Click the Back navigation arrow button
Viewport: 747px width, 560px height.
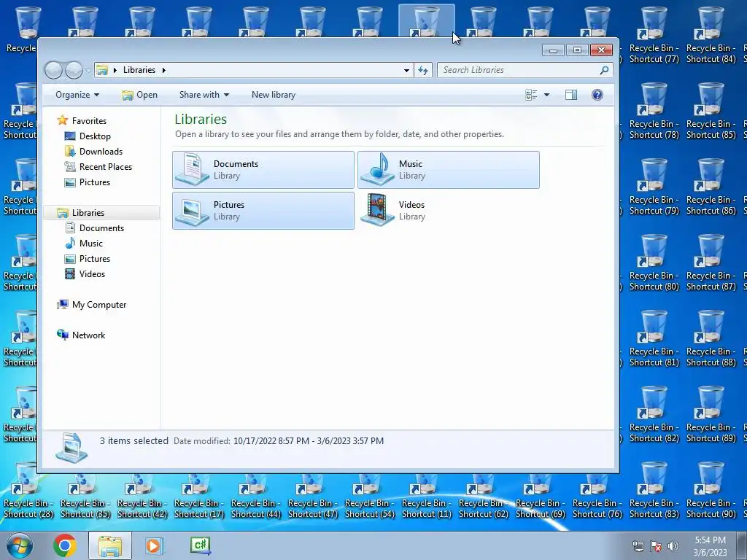[x=53, y=71]
